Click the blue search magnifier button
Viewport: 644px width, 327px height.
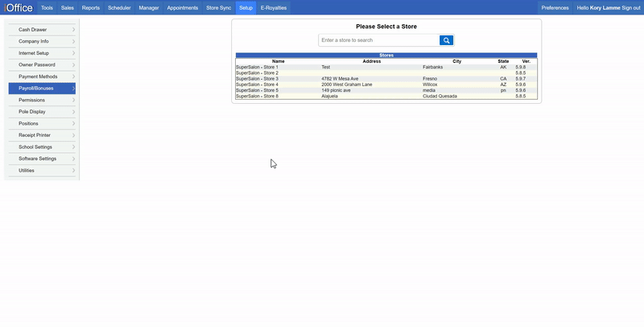click(x=446, y=40)
